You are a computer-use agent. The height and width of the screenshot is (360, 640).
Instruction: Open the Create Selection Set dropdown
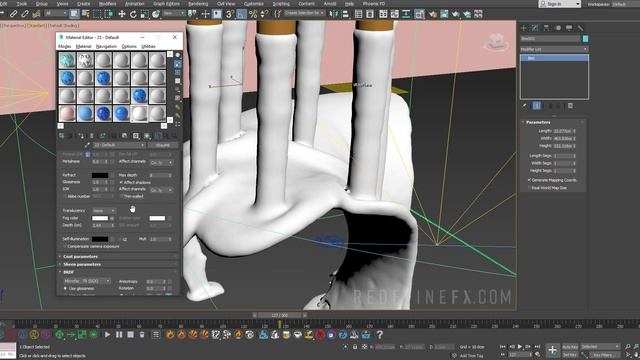(304, 13)
